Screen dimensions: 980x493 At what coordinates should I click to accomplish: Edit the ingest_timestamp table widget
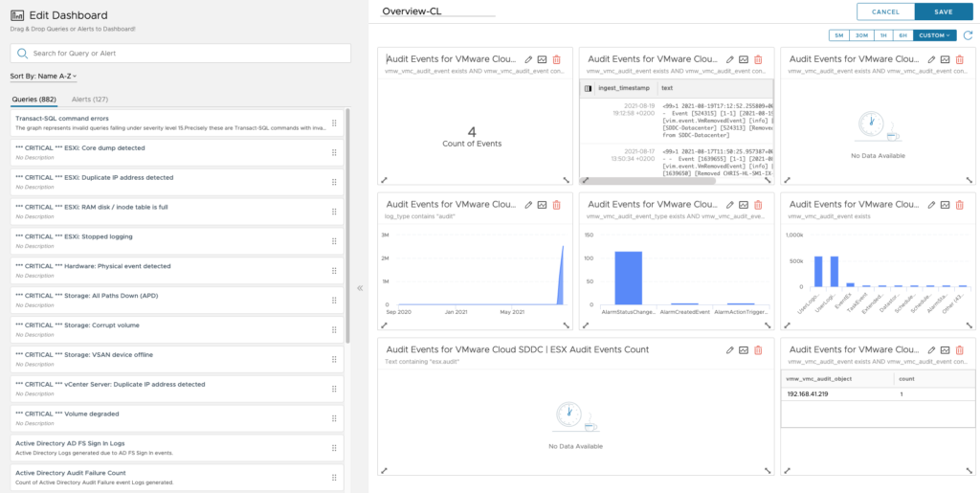tap(729, 59)
